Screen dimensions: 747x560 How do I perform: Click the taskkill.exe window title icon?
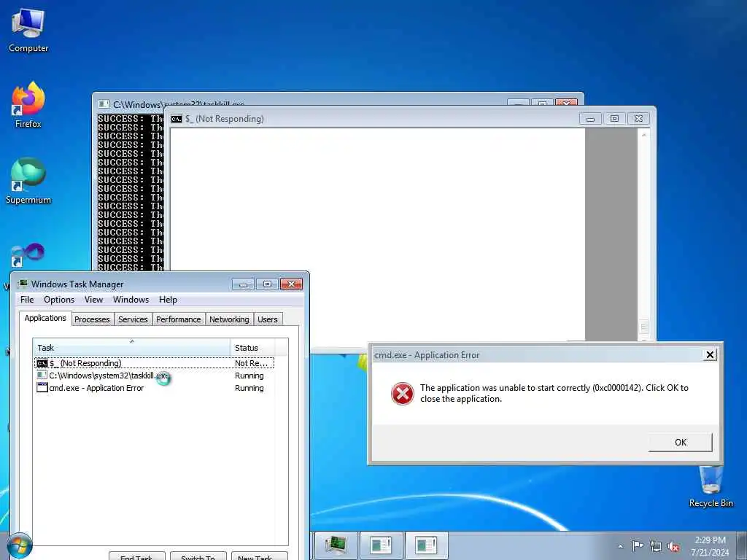(x=103, y=104)
